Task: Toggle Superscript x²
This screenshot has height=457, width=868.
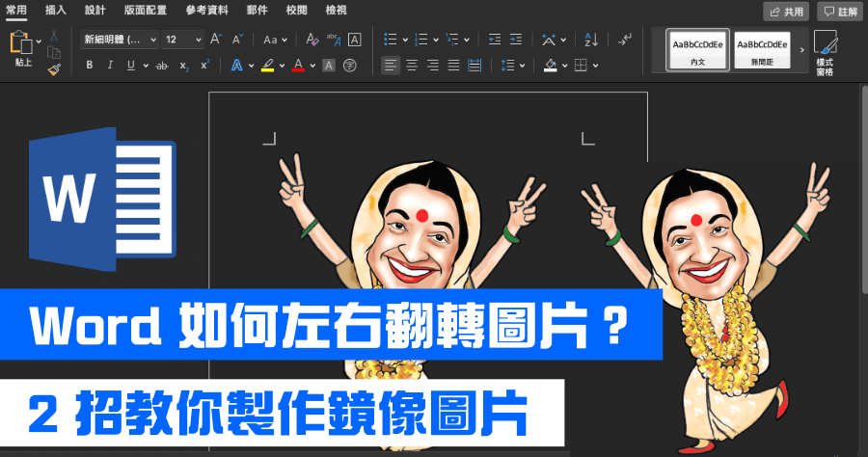Action: pos(204,65)
